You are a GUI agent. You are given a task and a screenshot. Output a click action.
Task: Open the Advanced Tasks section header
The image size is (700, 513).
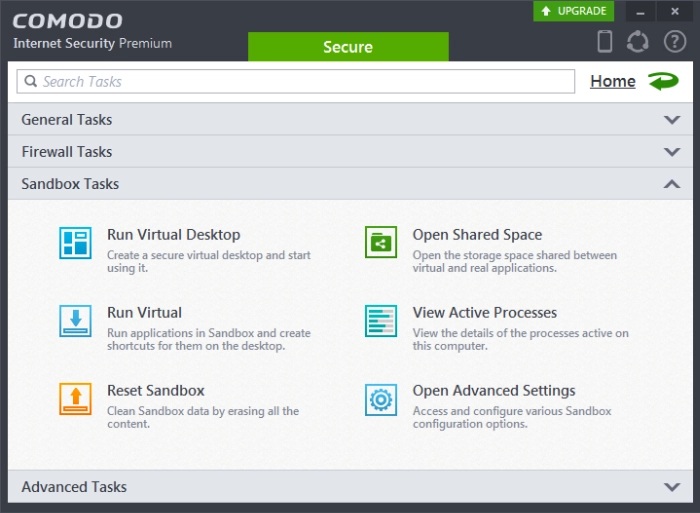click(x=350, y=486)
